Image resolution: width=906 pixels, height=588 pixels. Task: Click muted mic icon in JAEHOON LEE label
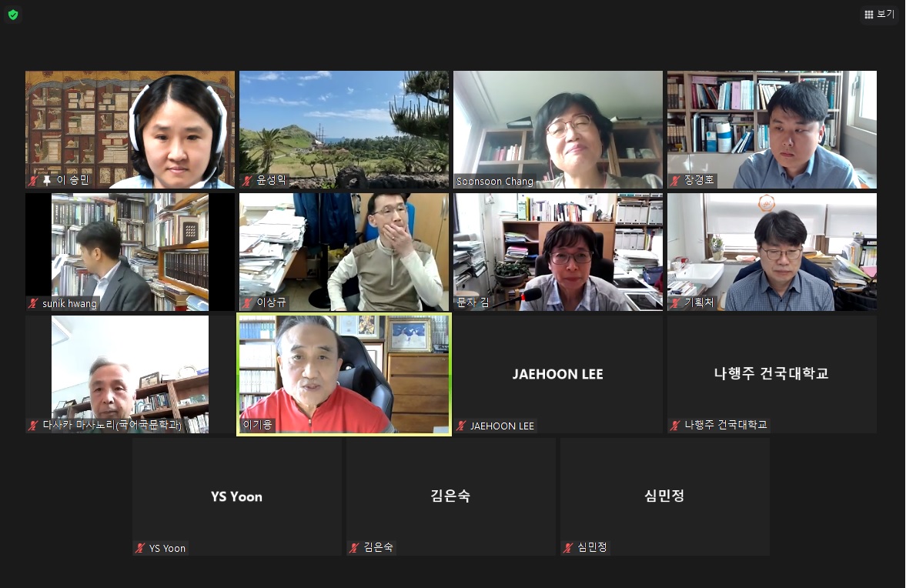click(x=461, y=426)
